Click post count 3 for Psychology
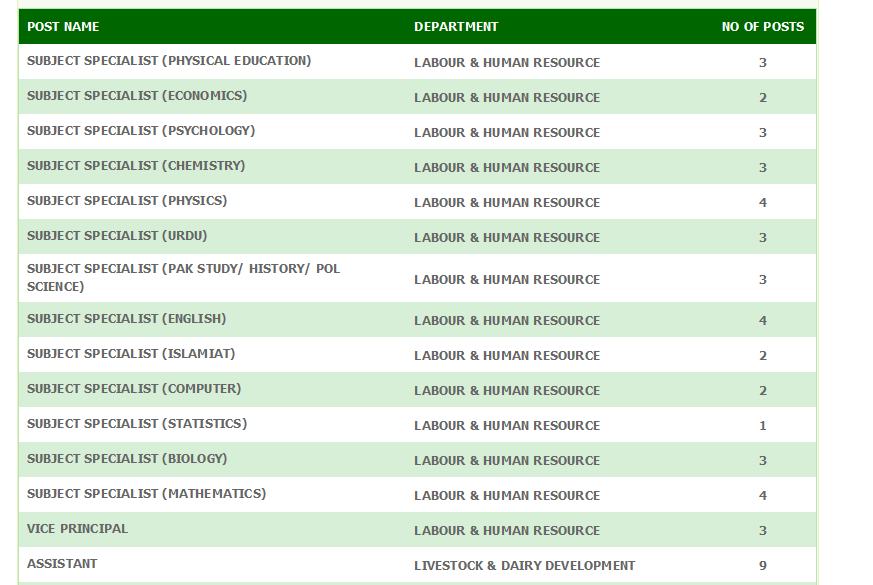This screenshot has width=873, height=585. (763, 132)
